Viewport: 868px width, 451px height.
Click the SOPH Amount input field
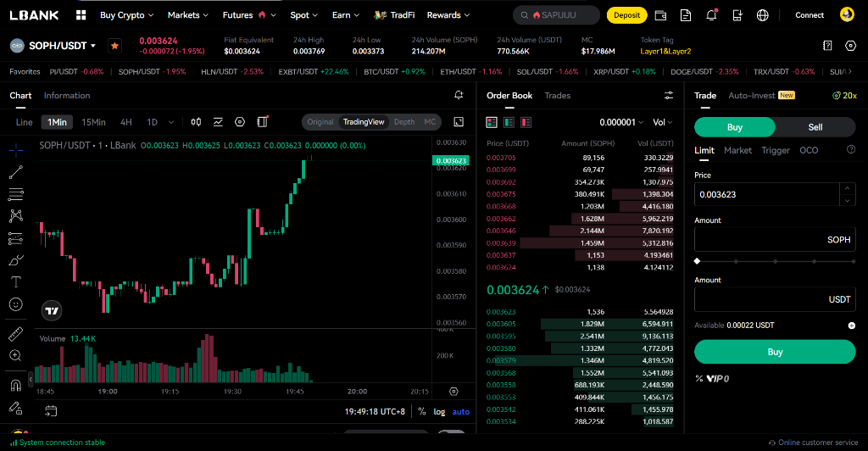pos(775,240)
